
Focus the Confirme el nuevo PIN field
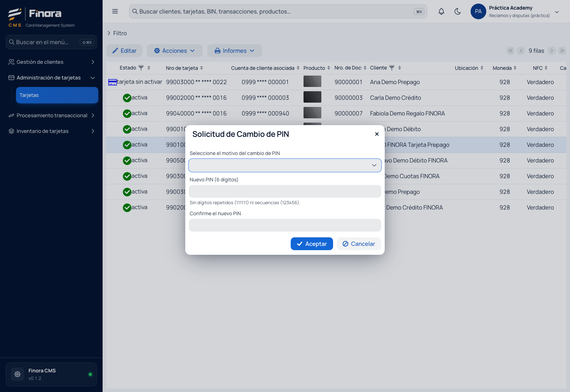pos(285,225)
